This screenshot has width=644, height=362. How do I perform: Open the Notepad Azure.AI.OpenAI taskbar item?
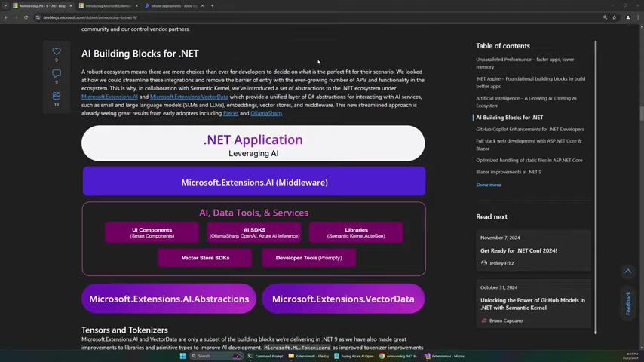click(354, 356)
